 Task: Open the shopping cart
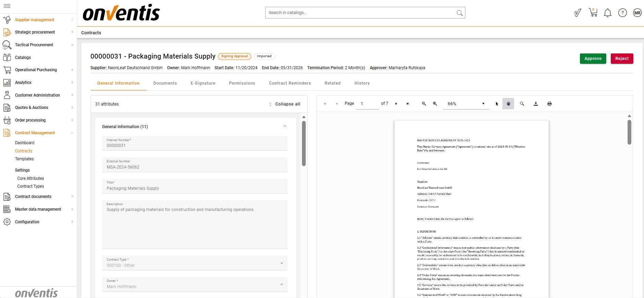tap(593, 13)
